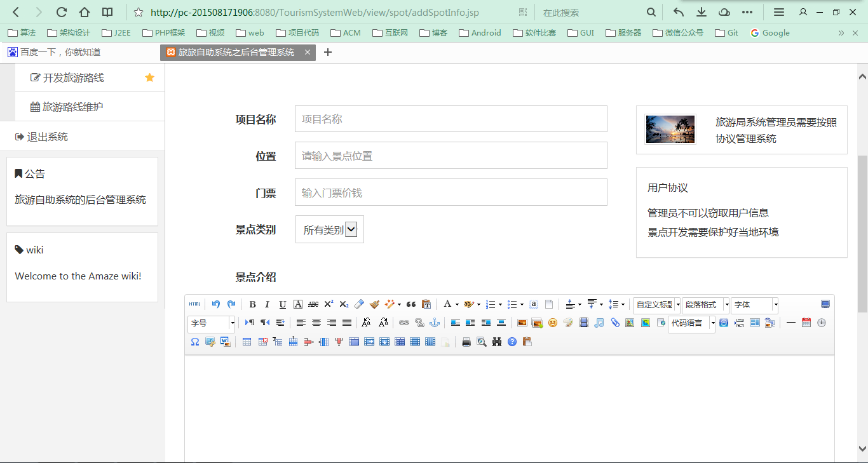This screenshot has height=463, width=868.
Task: Open the 段落格式 paragraph format dropdown
Action: (705, 305)
